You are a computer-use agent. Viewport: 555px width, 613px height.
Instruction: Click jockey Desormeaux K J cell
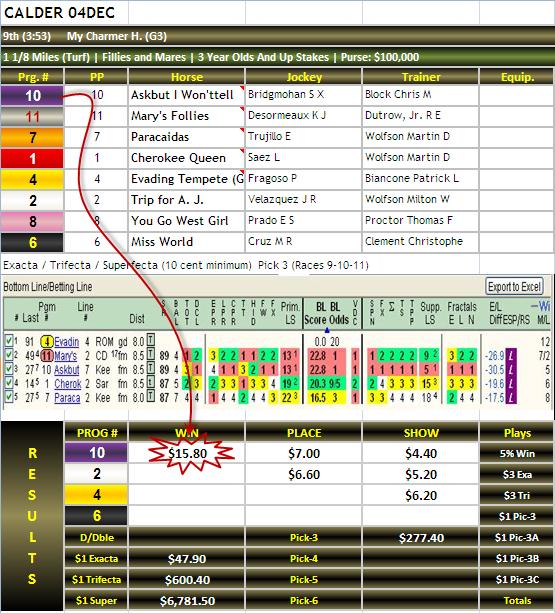[x=304, y=116]
